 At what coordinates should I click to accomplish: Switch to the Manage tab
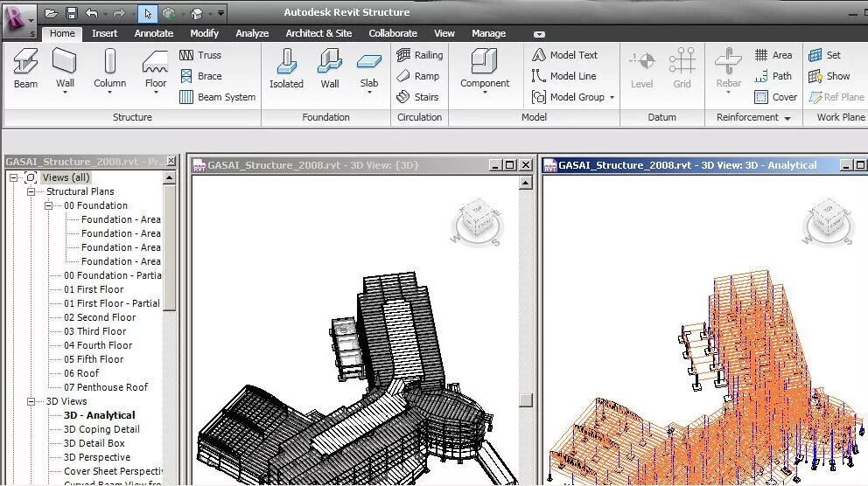(x=489, y=33)
